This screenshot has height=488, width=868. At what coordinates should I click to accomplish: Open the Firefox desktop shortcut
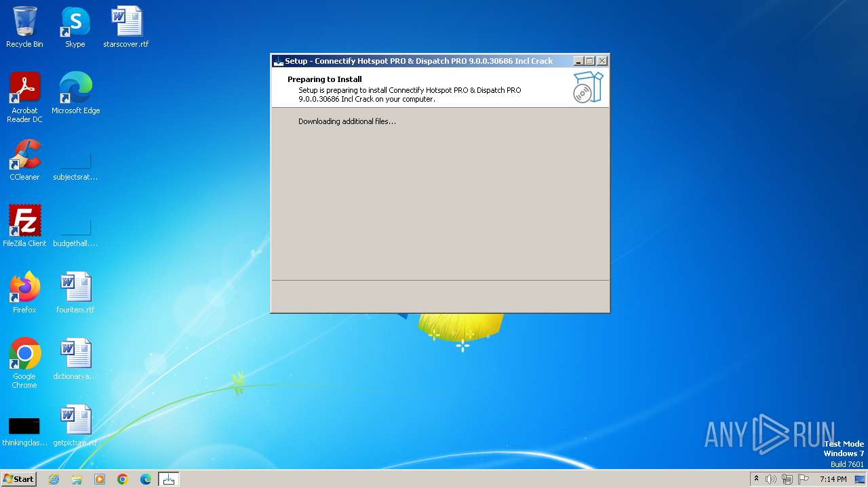(x=24, y=293)
